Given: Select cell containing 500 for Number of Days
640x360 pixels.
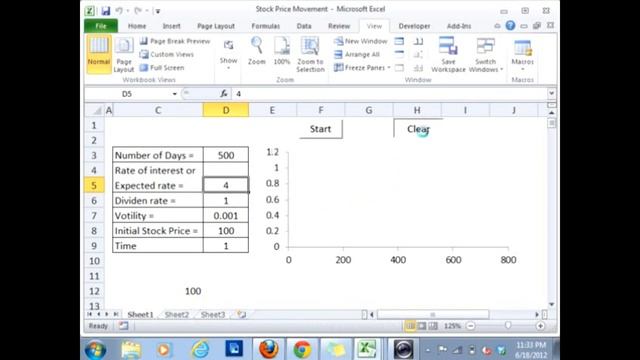Looking at the screenshot, I should pos(226,155).
